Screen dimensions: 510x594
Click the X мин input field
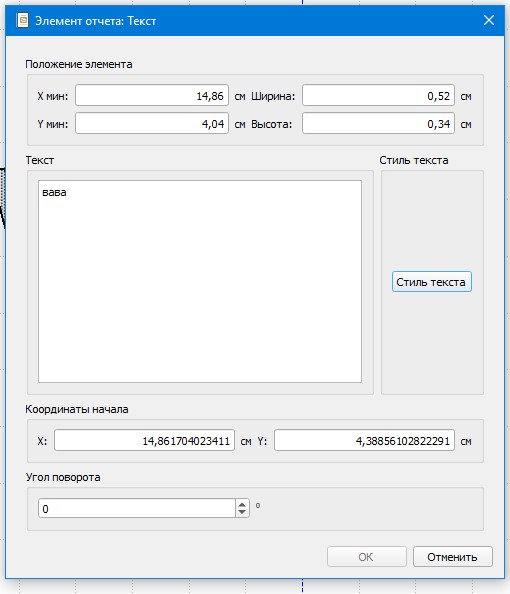click(x=152, y=95)
